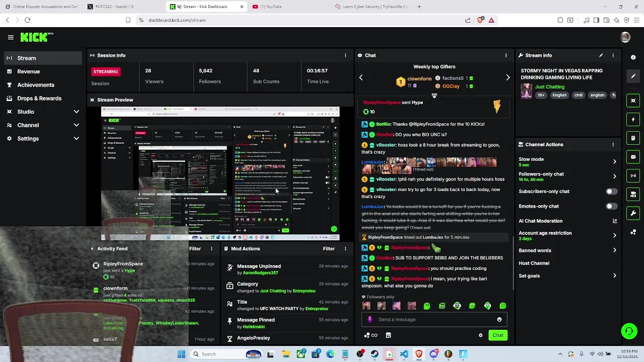Viewport: 644px width, 362px height.
Task: Open the green headset support bubble
Action: click(x=629, y=331)
